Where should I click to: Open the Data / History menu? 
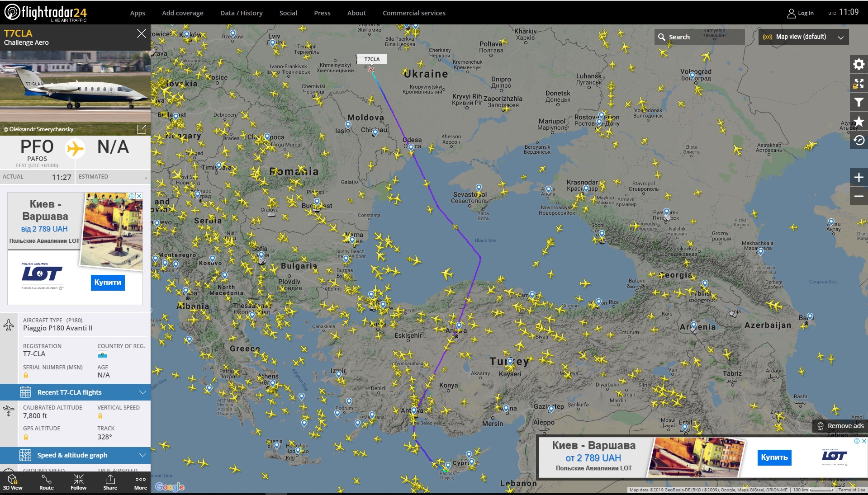tap(241, 13)
